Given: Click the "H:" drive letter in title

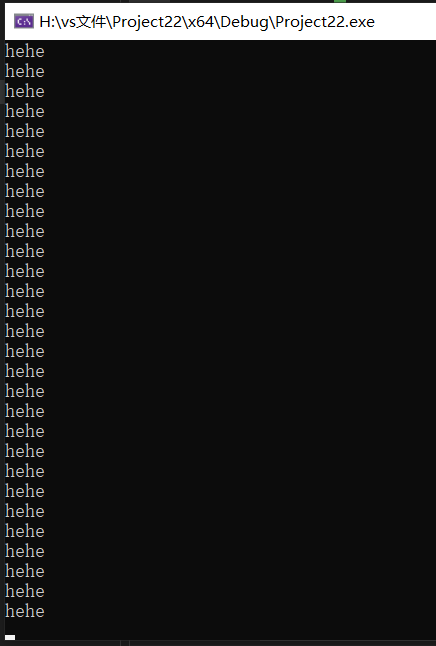Looking at the screenshot, I should (45, 21).
